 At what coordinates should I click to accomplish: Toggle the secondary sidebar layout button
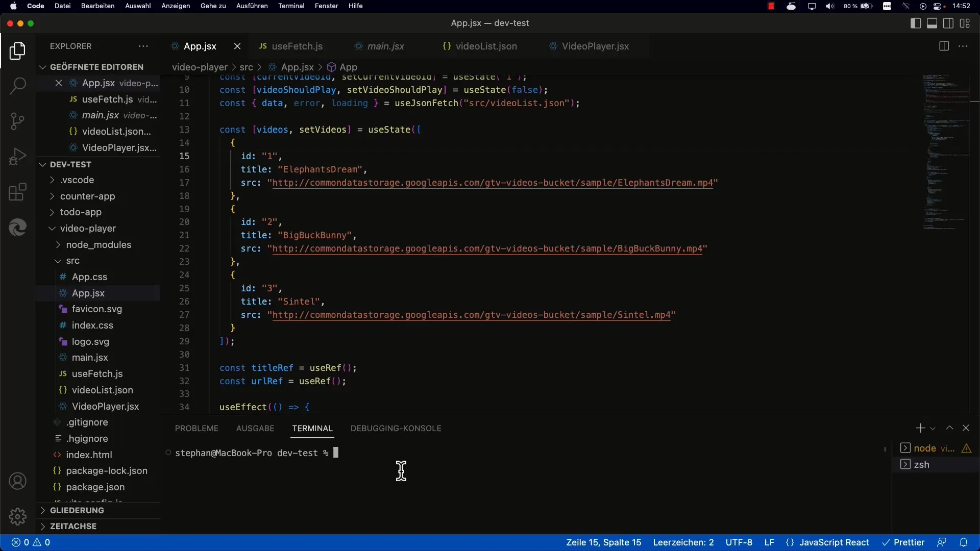coord(948,23)
